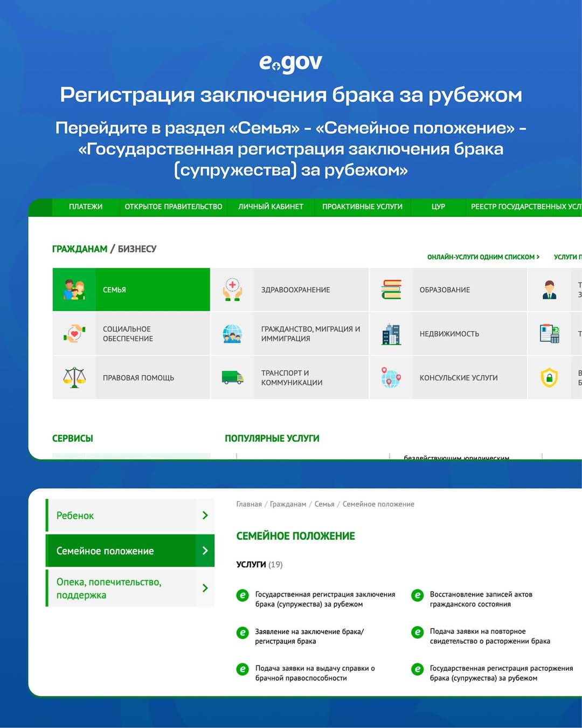Open Онлайн-услуги одним списком link
The image size is (582, 728).
483,257
